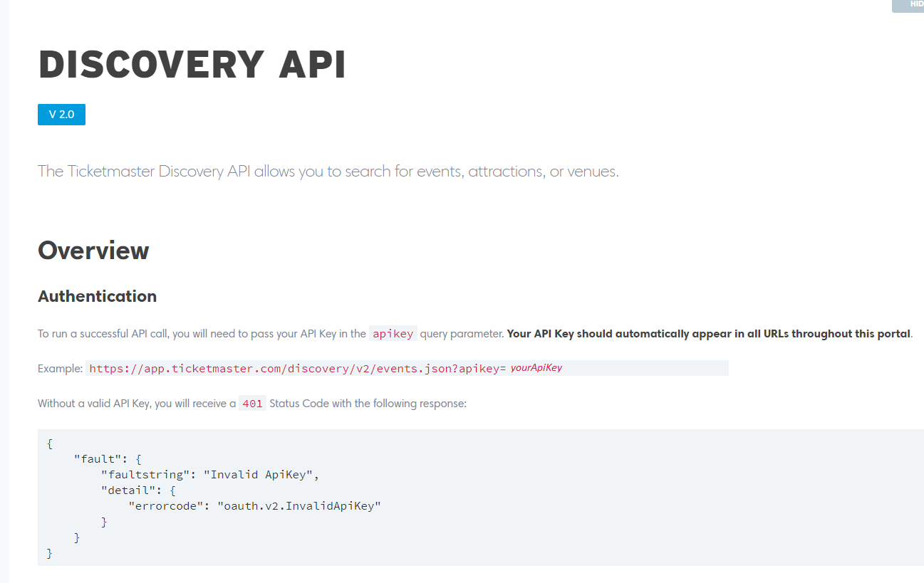Click the DISCOVERY API page title
The height and width of the screenshot is (583, 924).
(192, 65)
